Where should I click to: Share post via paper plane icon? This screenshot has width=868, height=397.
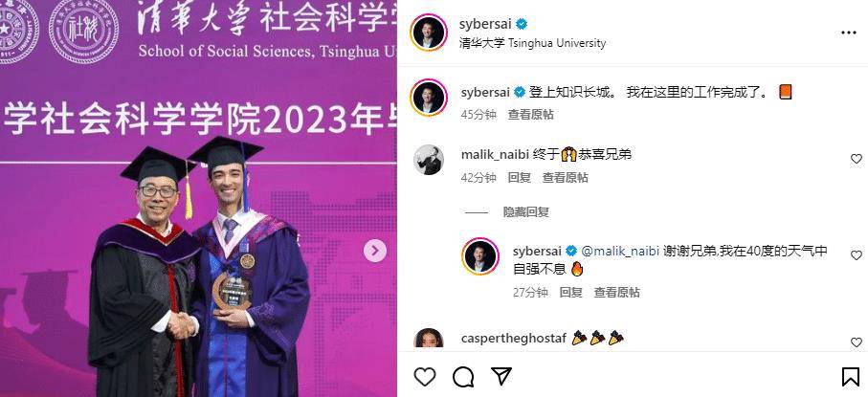[501, 377]
